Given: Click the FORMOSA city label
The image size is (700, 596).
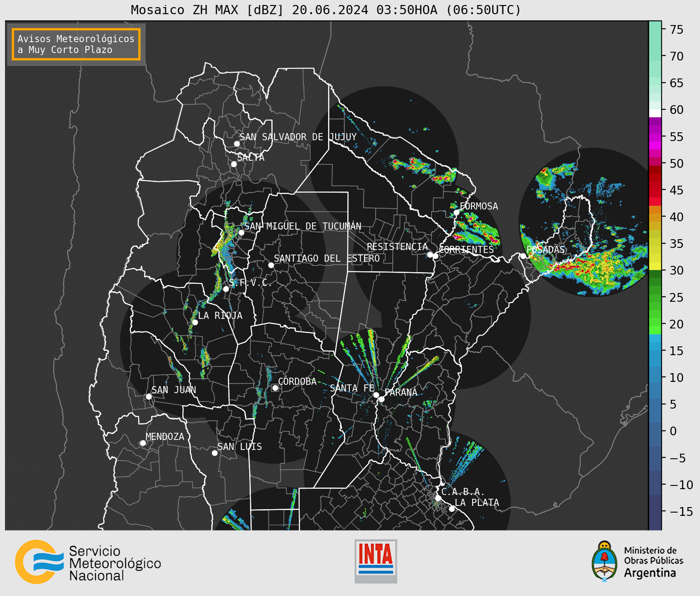Looking at the screenshot, I should point(479,206).
